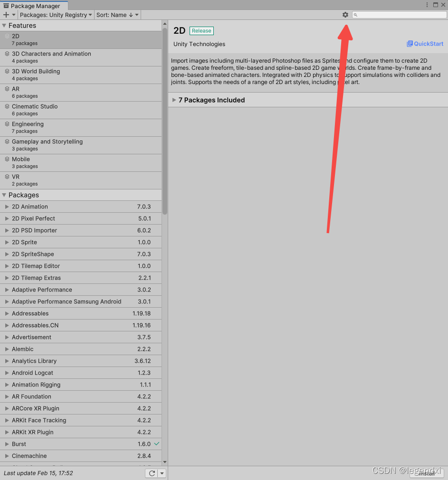Viewport: 448px width, 480px height.
Task: Expand the Cinemachine package versions
Action: [x=7, y=456]
